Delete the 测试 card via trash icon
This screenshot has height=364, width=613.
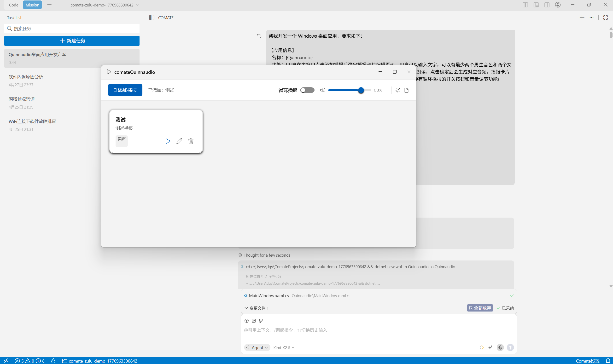click(191, 141)
